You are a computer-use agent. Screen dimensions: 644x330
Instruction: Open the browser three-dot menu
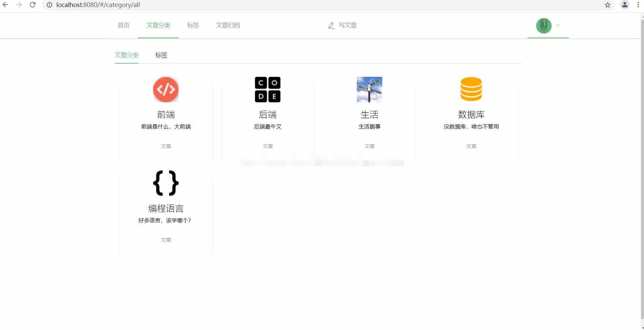point(638,5)
